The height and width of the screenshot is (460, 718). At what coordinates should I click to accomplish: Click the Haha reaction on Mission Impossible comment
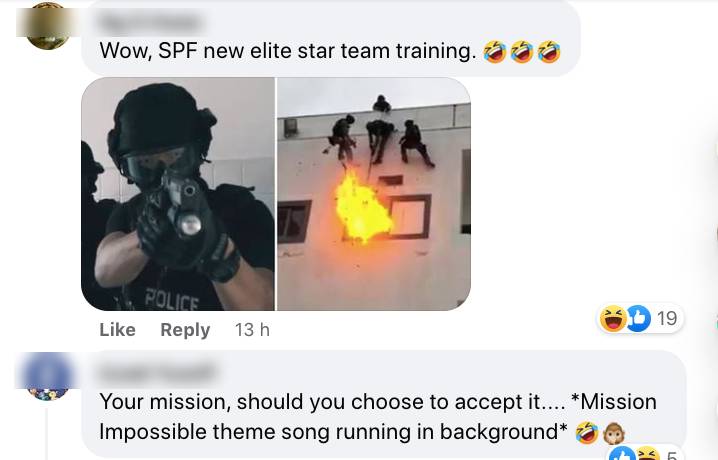pos(646,454)
